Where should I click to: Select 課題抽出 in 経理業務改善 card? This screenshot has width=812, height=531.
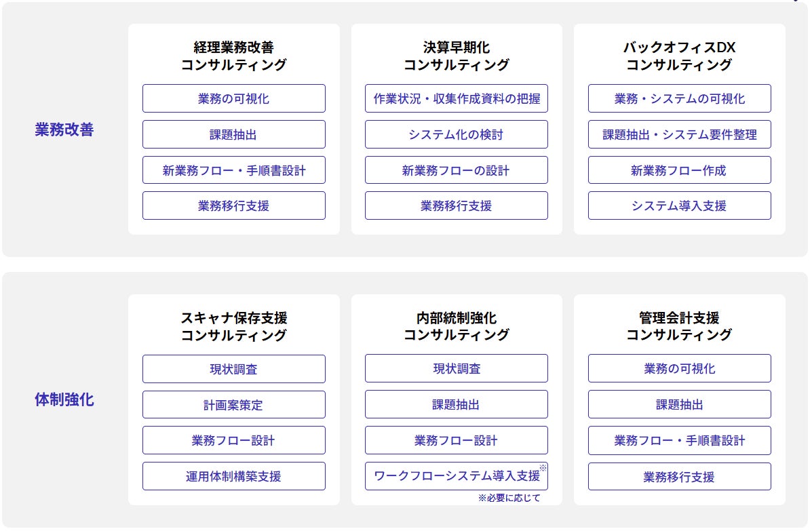pyautogui.click(x=233, y=134)
